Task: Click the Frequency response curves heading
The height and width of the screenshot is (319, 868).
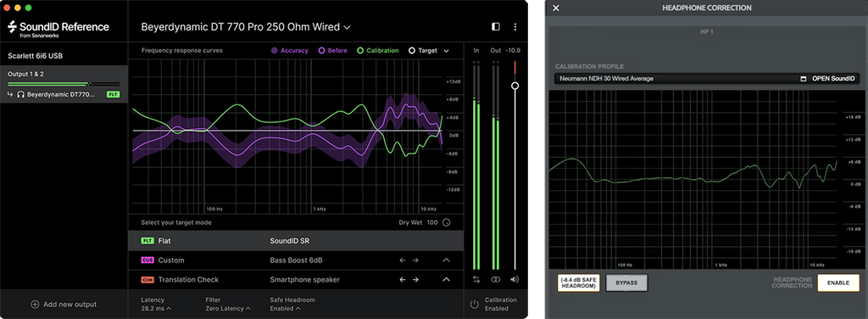Action: pos(181,50)
